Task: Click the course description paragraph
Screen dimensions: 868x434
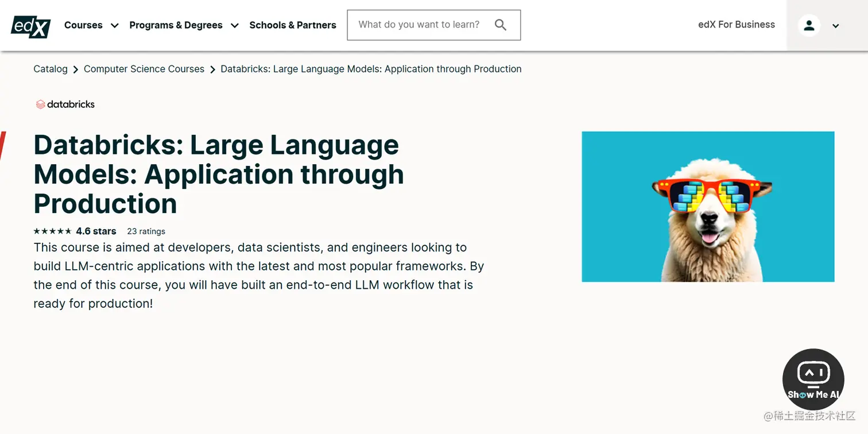Action: tap(259, 276)
